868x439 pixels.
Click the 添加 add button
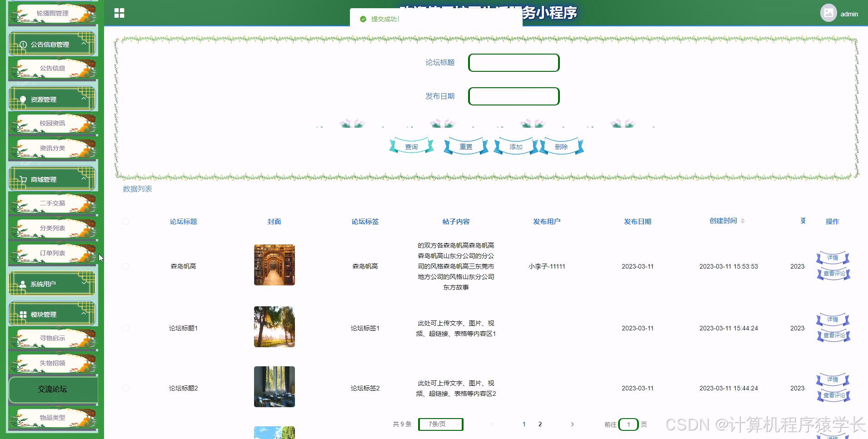tap(516, 146)
